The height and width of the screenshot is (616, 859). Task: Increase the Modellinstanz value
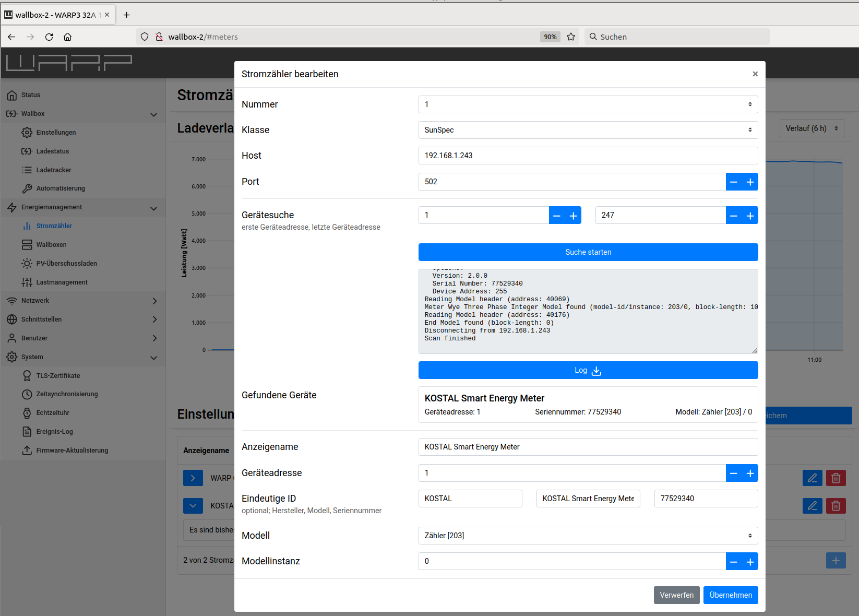click(750, 561)
